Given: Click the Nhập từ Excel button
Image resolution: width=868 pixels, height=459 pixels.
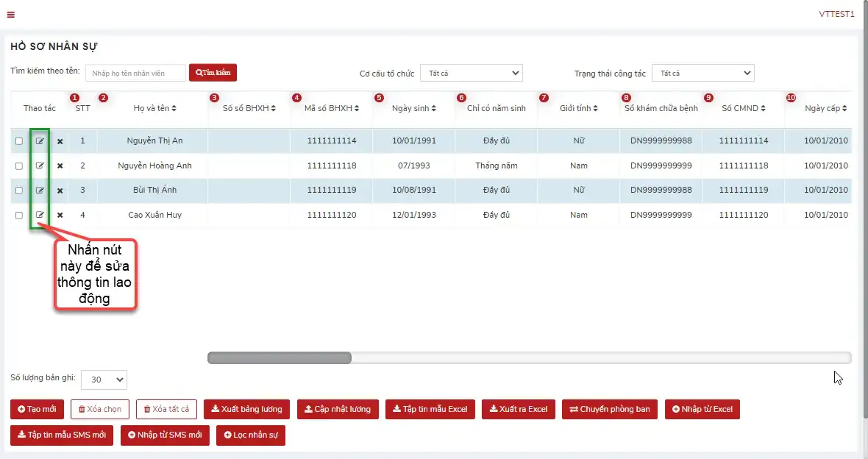Looking at the screenshot, I should (702, 409).
